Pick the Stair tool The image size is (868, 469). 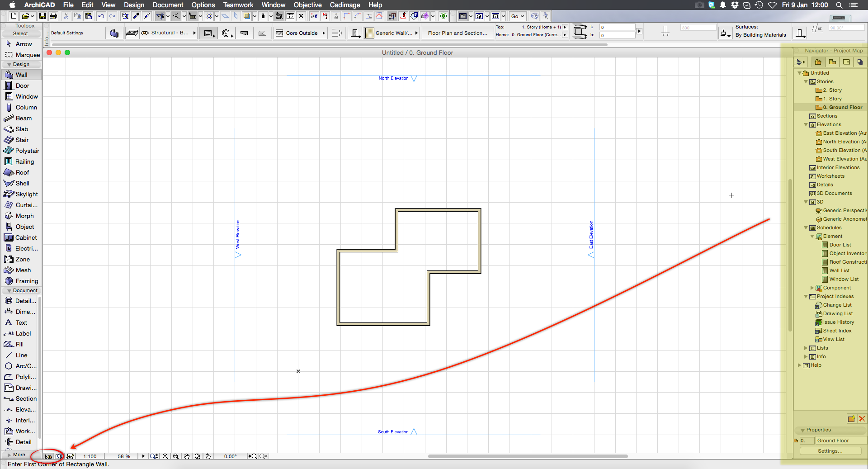(x=22, y=140)
